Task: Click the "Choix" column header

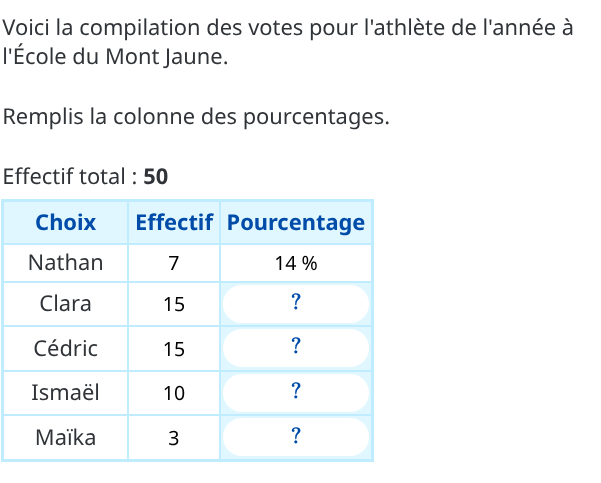Action: (66, 222)
